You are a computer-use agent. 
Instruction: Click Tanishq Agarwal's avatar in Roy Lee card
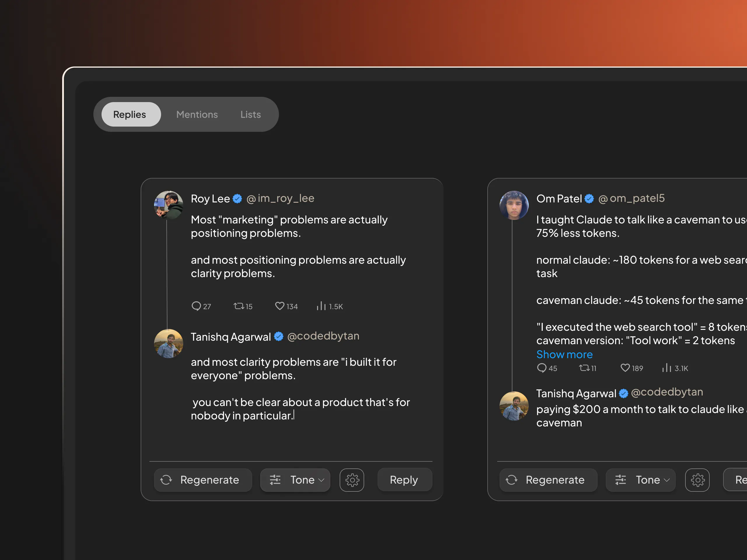click(x=169, y=344)
